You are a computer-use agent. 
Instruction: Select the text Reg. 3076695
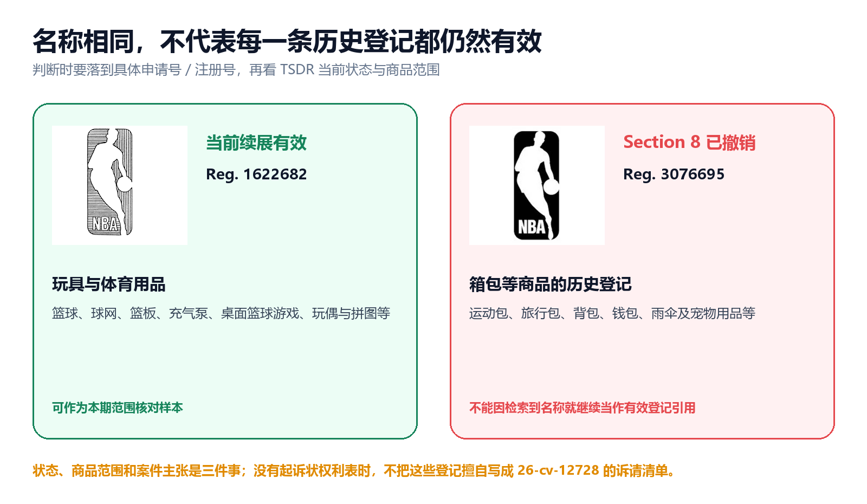pyautogui.click(x=674, y=174)
